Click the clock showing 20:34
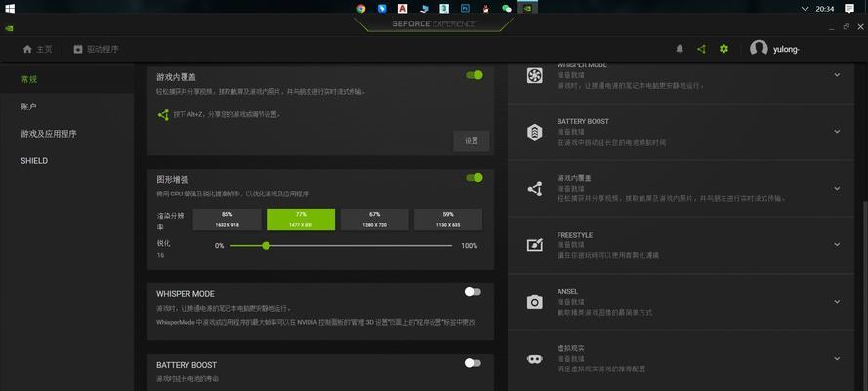The height and width of the screenshot is (391, 868). click(x=825, y=8)
